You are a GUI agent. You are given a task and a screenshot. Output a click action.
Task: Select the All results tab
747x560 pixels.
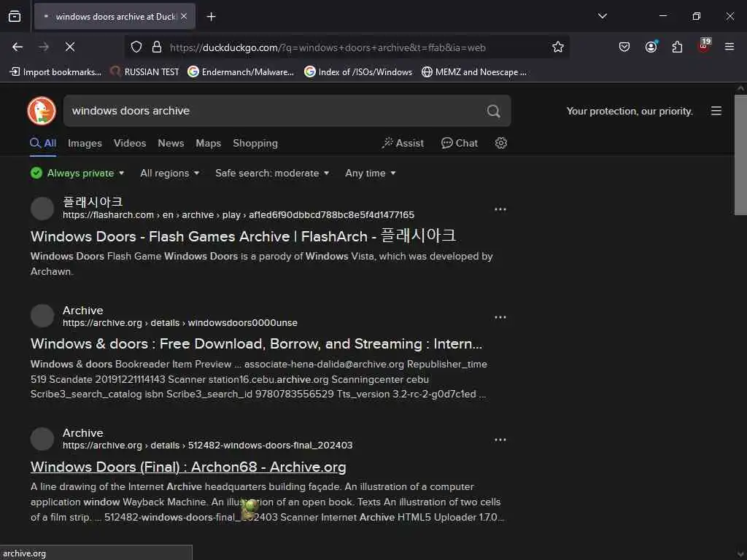coord(43,143)
